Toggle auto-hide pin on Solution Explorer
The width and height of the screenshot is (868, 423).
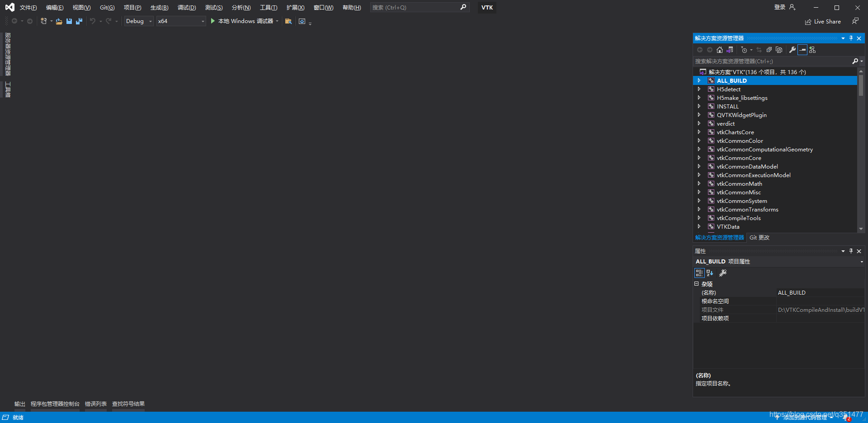[851, 38]
